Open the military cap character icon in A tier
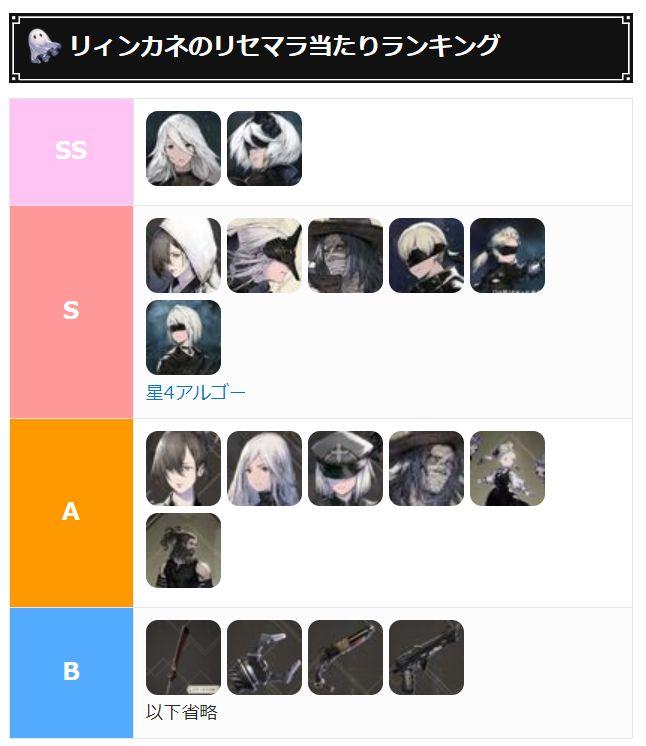Screen dimensions: 646x746 coord(345,469)
